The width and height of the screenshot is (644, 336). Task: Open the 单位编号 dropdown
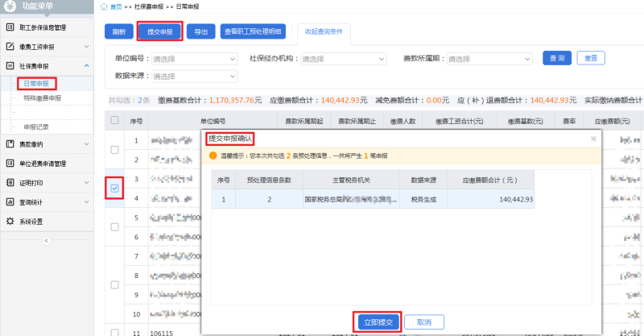point(194,59)
